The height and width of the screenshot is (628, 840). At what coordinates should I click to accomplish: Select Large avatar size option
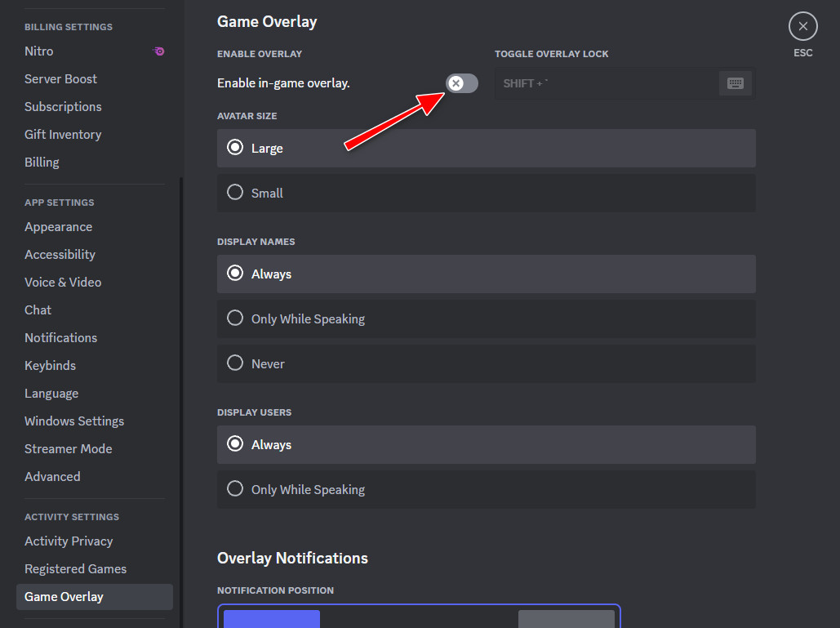(x=236, y=148)
